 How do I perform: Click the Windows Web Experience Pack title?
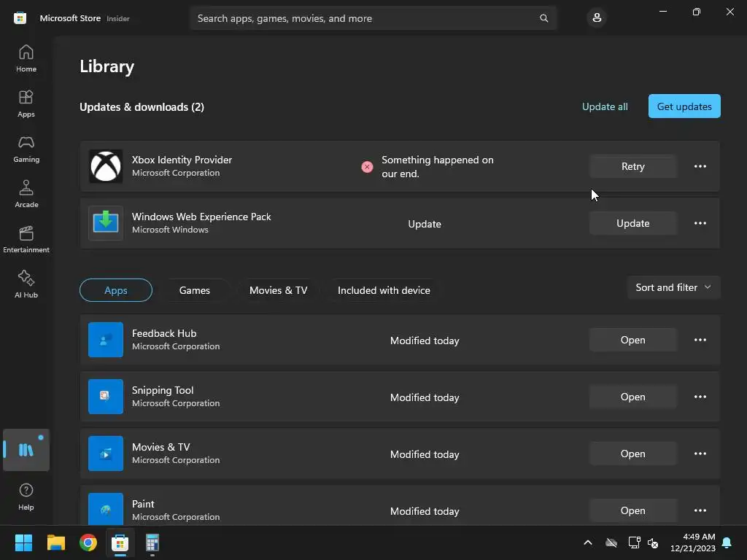(x=201, y=217)
